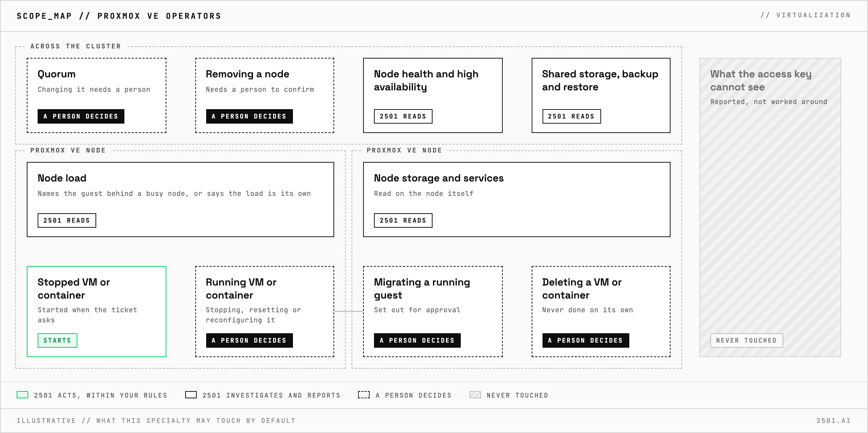This screenshot has width=868, height=433.
Task: Click the 2501.AI footer text
Action: [834, 421]
